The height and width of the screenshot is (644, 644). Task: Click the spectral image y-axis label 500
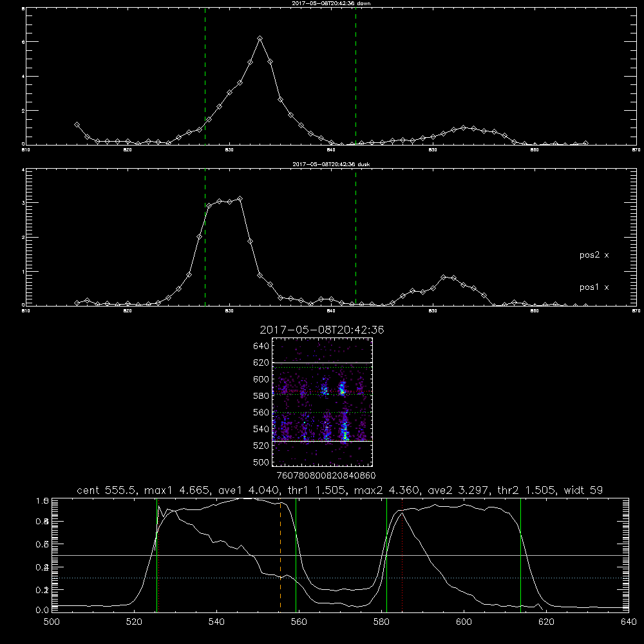pyautogui.click(x=261, y=462)
